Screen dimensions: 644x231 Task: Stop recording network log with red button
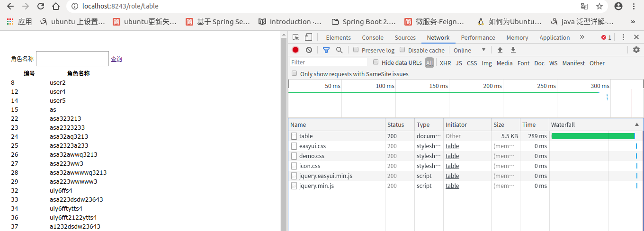tap(295, 50)
